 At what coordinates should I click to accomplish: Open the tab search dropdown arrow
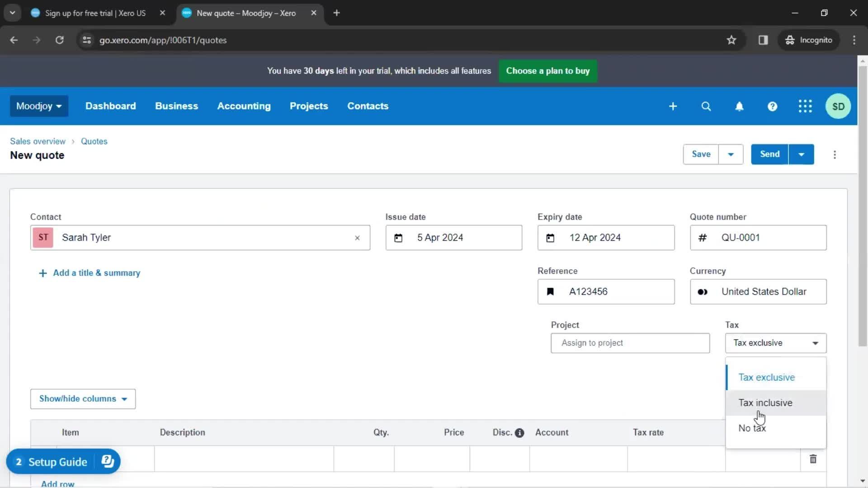click(x=12, y=13)
